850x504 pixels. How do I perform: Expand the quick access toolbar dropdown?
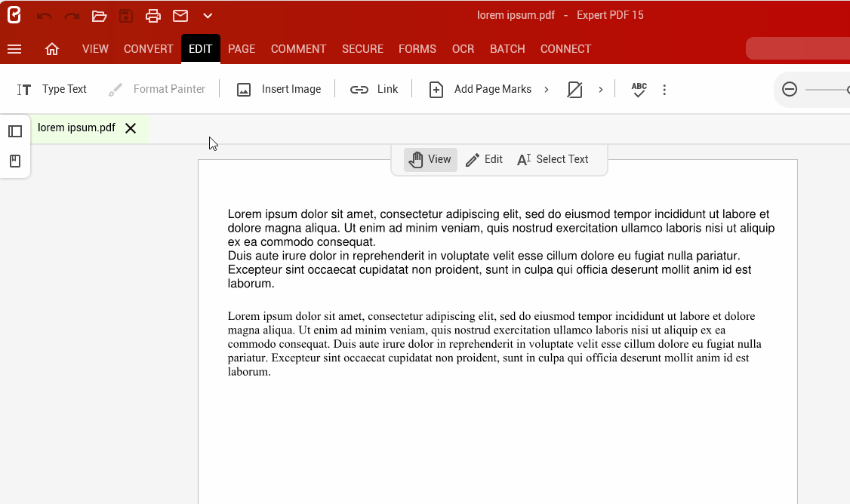208,16
